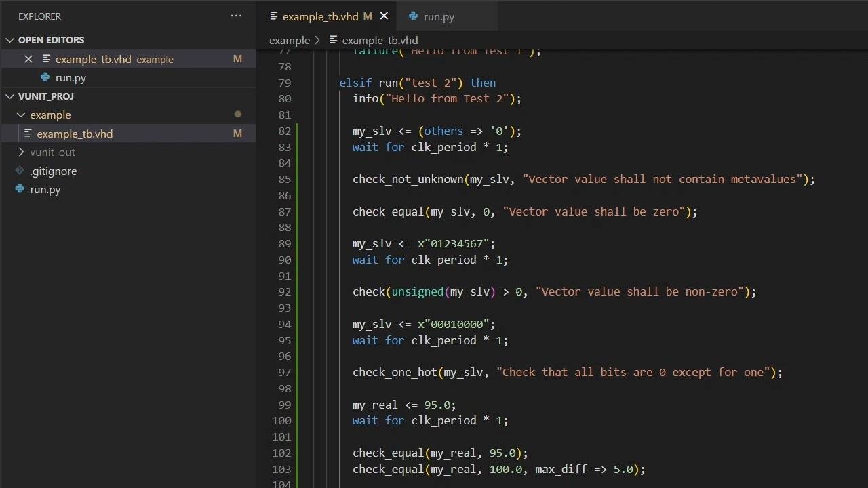The image size is (868, 488).
Task: Click the M indicator on example_tb.vhd tab
Action: pyautogui.click(x=367, y=16)
